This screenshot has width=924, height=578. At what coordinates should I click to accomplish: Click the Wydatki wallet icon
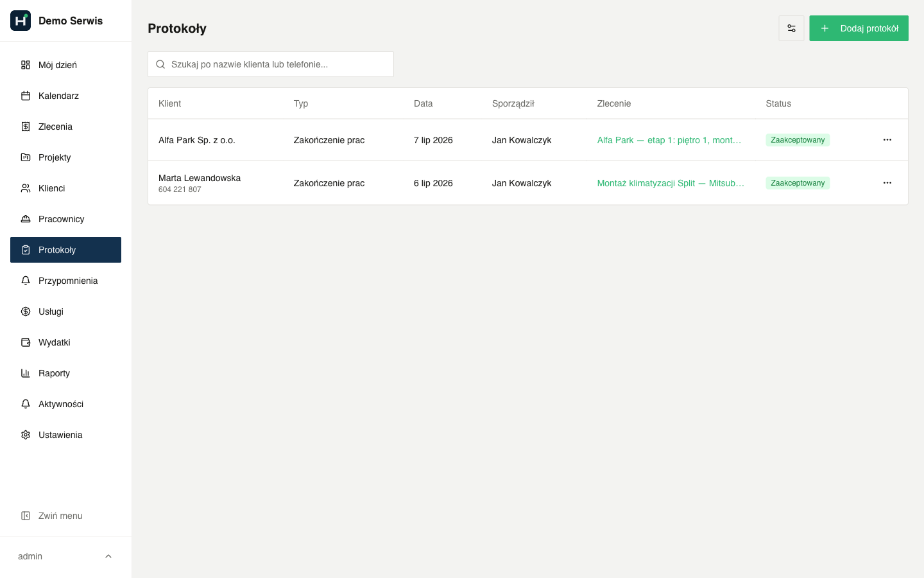(x=26, y=342)
